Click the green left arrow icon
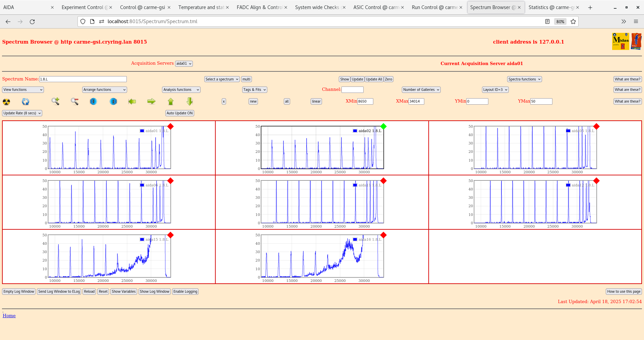644x340 pixels. pos(132,101)
